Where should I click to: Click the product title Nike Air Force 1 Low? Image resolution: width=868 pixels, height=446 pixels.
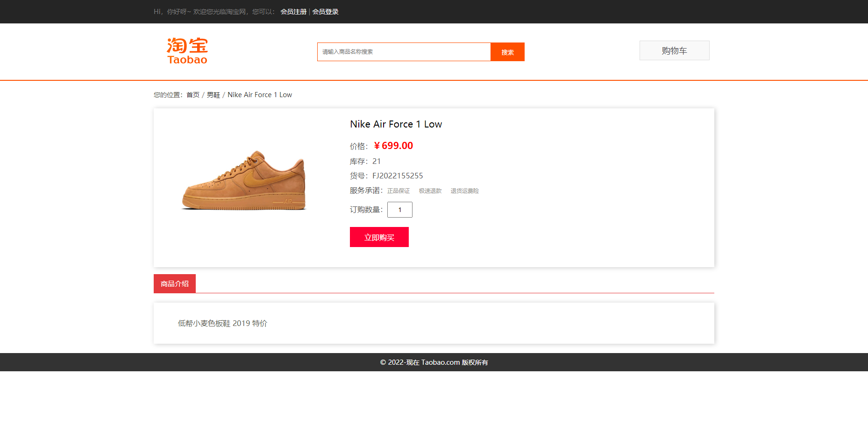(396, 124)
